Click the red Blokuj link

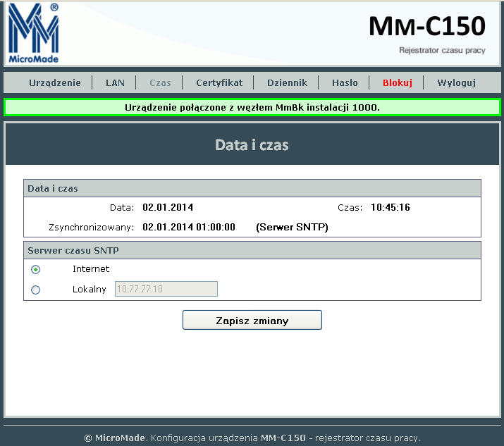(x=398, y=83)
